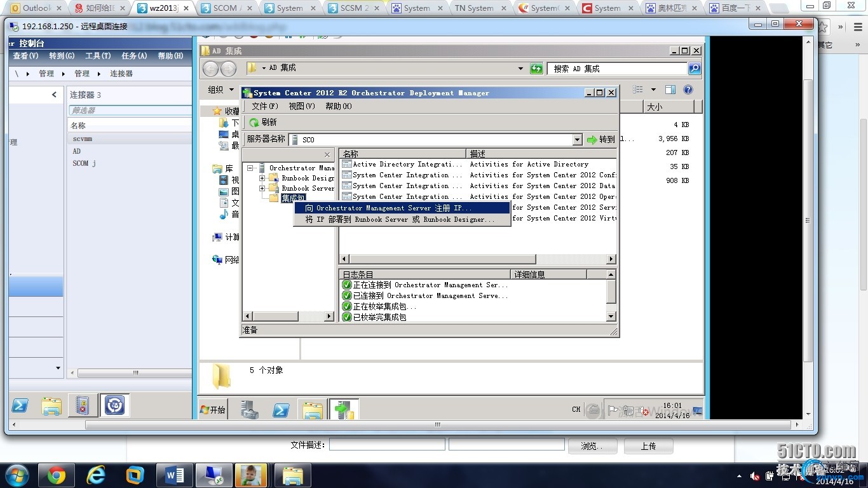Open Chrome from the Windows 7 taskbar
Viewport: 868px width, 488px height.
57,475
